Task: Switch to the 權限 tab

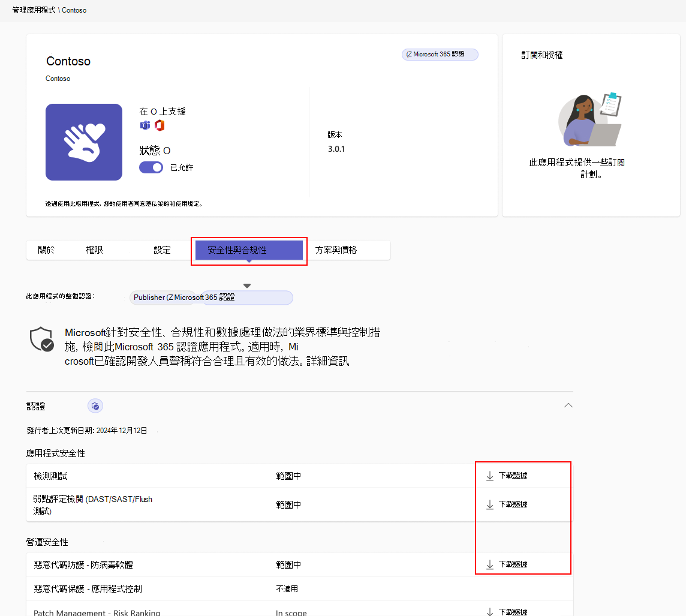Action: click(x=95, y=250)
